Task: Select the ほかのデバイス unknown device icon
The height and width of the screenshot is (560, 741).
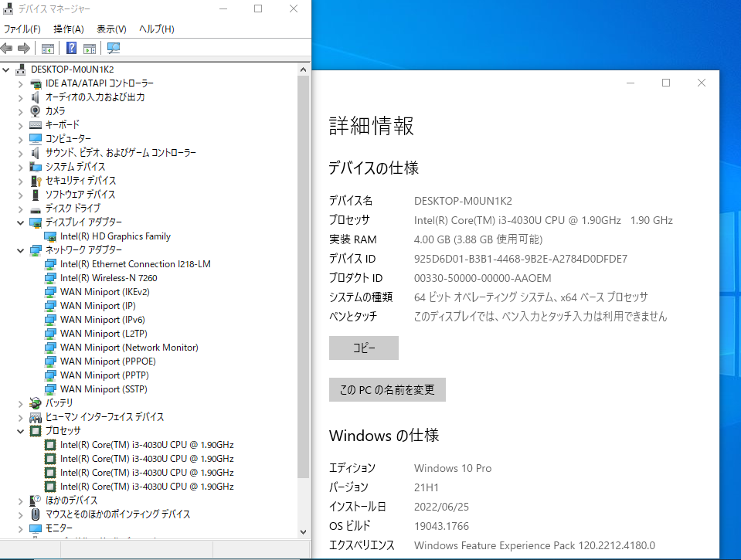Action: tap(36, 501)
